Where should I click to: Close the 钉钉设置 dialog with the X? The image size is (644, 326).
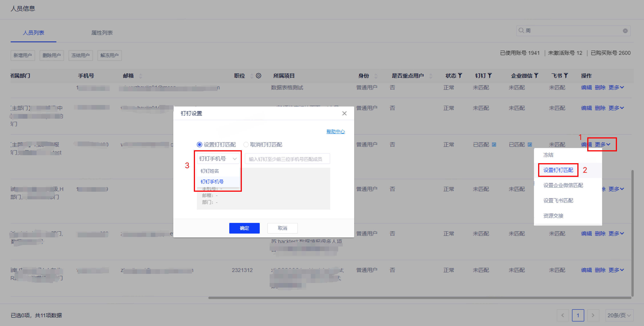344,113
